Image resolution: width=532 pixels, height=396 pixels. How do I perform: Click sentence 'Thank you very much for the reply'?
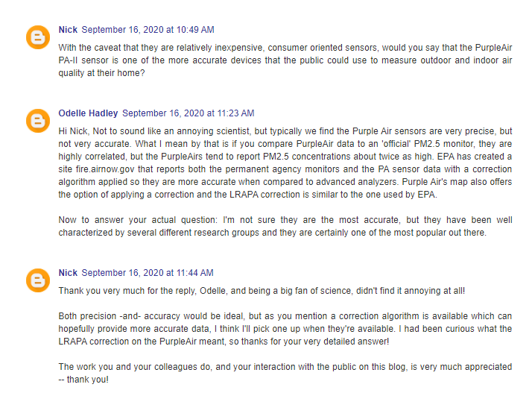(x=262, y=291)
